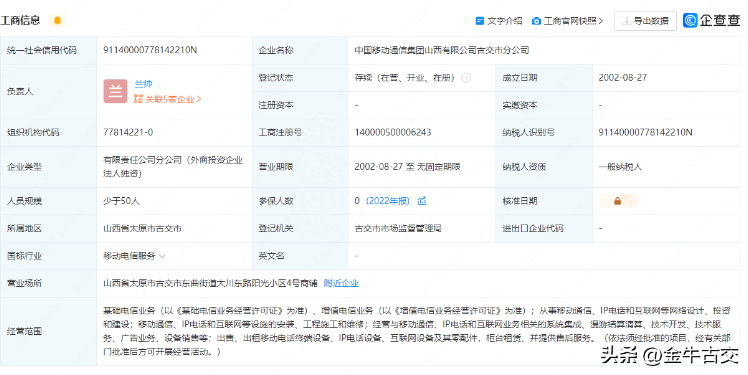Viewport: 748px width, 375px height.
Task: Select the 经营范围 business scope paragraph
Action: 416,331
